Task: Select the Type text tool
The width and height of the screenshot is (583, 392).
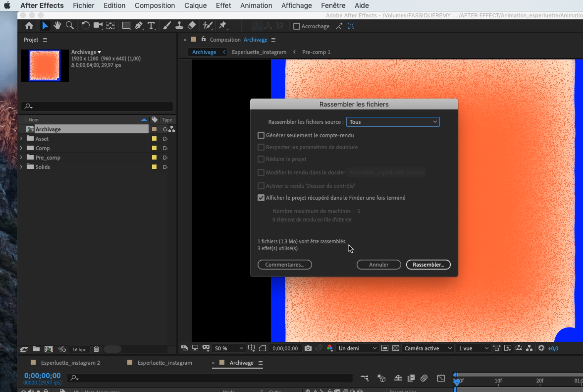Action: (151, 26)
